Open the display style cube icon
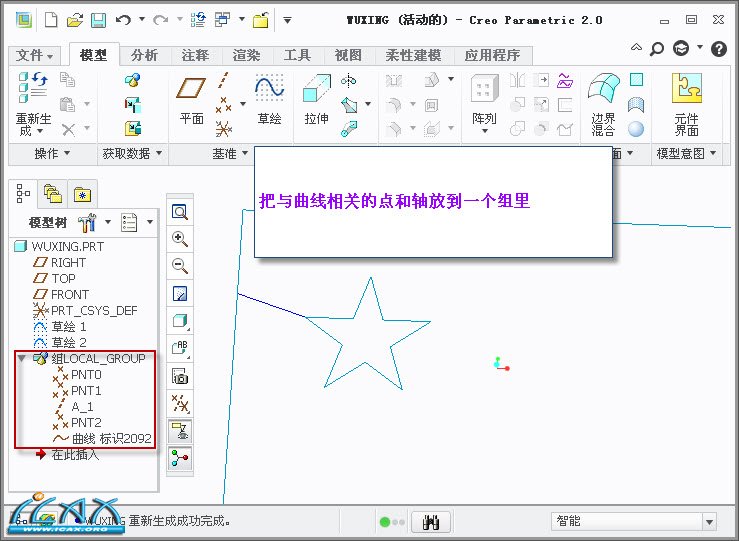The image size is (739, 541). click(x=180, y=321)
